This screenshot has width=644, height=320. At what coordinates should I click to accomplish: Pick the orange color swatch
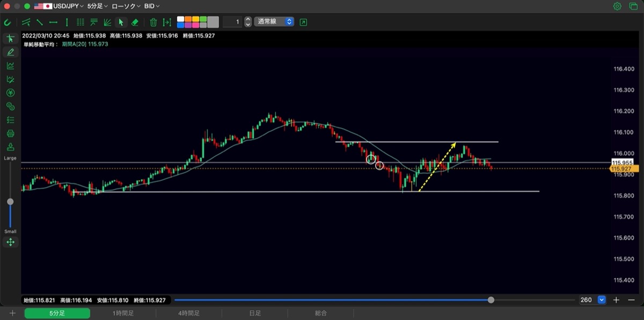pyautogui.click(x=188, y=19)
